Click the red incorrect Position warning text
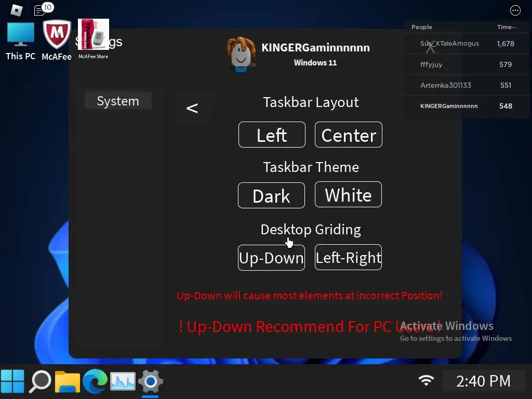The image size is (532, 399). (x=310, y=296)
